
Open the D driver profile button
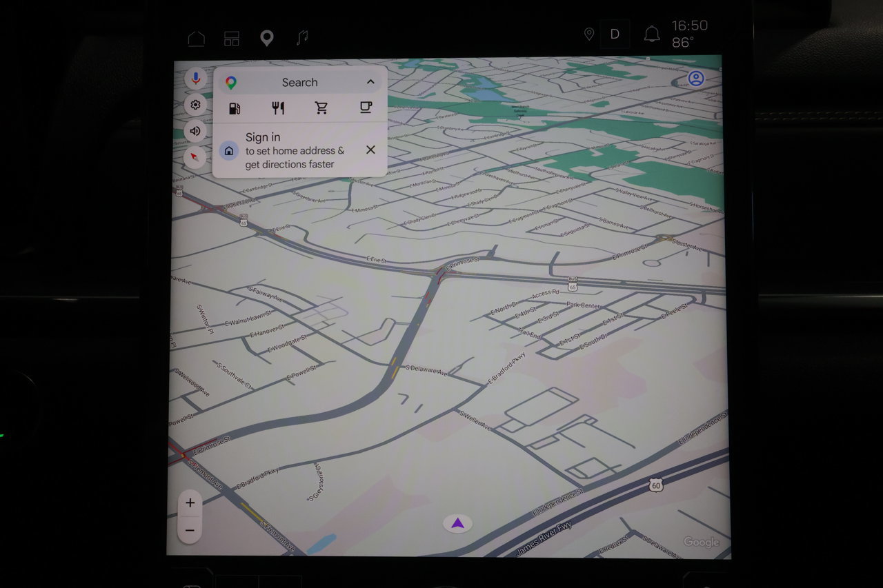(x=615, y=34)
